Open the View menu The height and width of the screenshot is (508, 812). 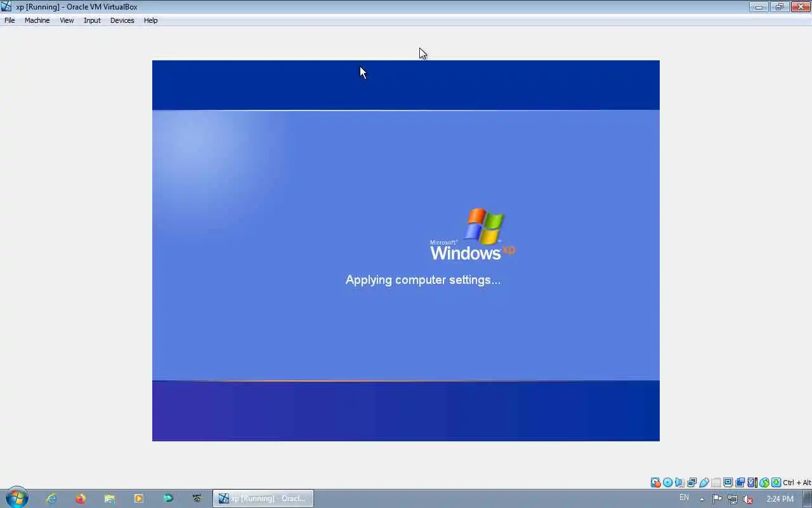(x=67, y=20)
